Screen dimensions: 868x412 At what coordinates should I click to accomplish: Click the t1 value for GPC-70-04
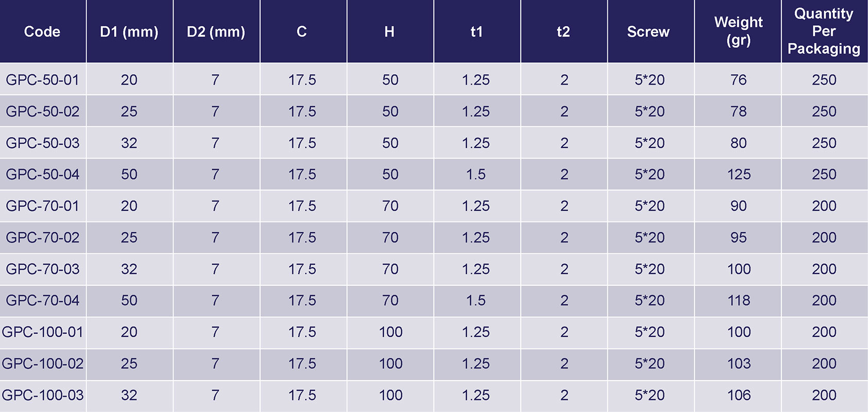475,300
